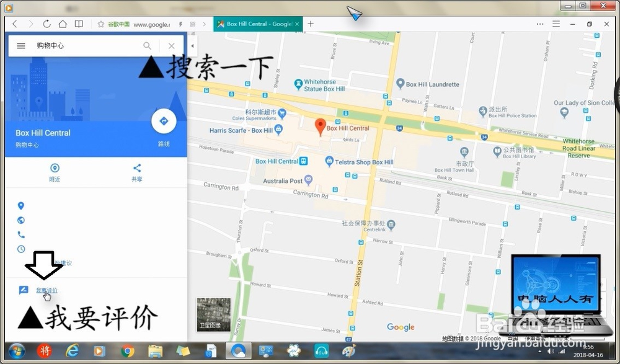
Task: Click the Centrelink office marker
Action: coord(391,225)
